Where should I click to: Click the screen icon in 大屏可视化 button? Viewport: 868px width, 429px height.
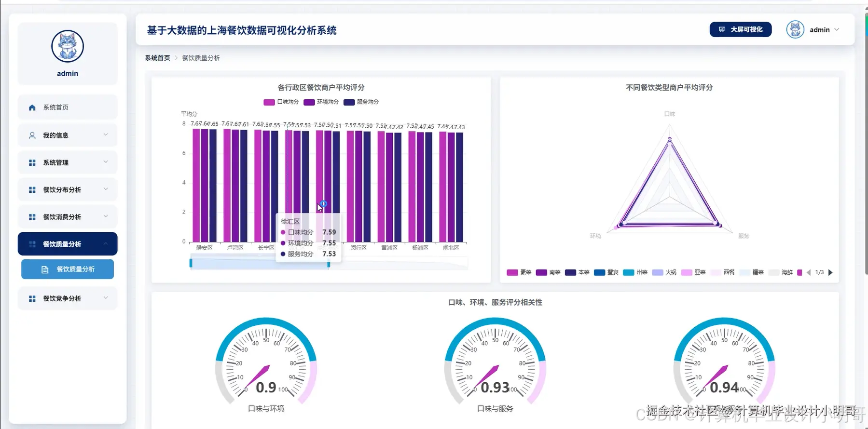click(x=722, y=29)
